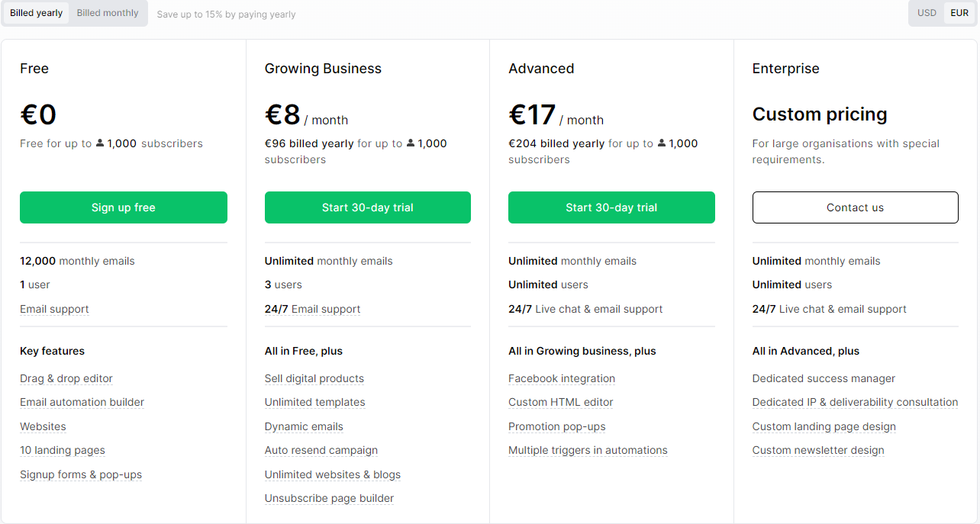The height and width of the screenshot is (524, 980).
Task: Switch to Billed yearly option
Action: coord(37,13)
